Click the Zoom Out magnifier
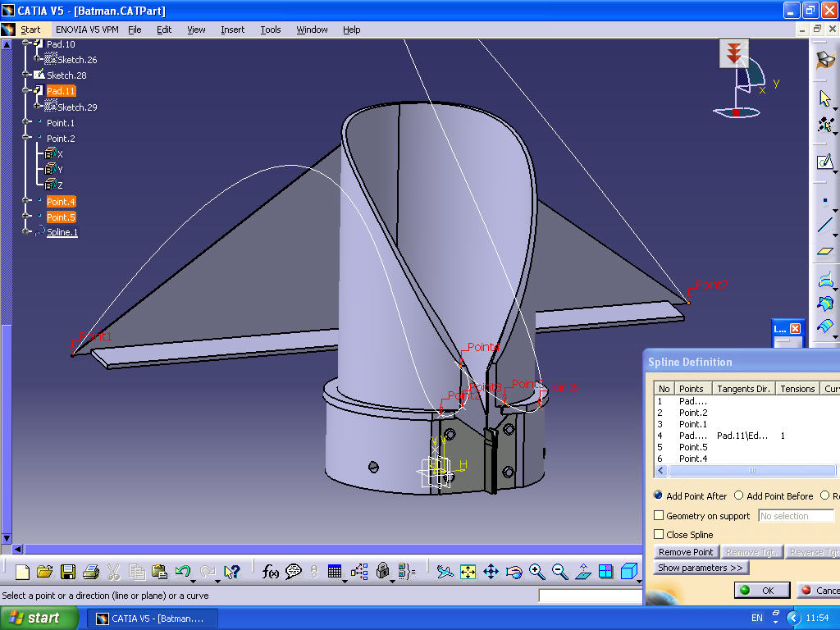This screenshot has width=840, height=630. click(x=559, y=572)
